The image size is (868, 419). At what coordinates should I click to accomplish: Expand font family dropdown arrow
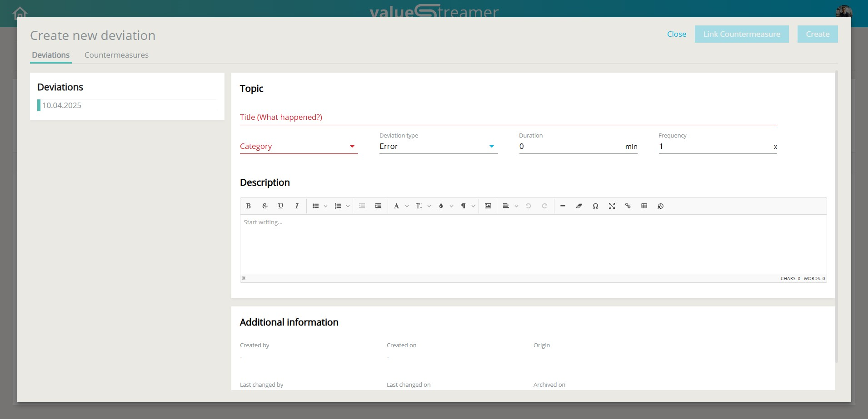click(407, 206)
